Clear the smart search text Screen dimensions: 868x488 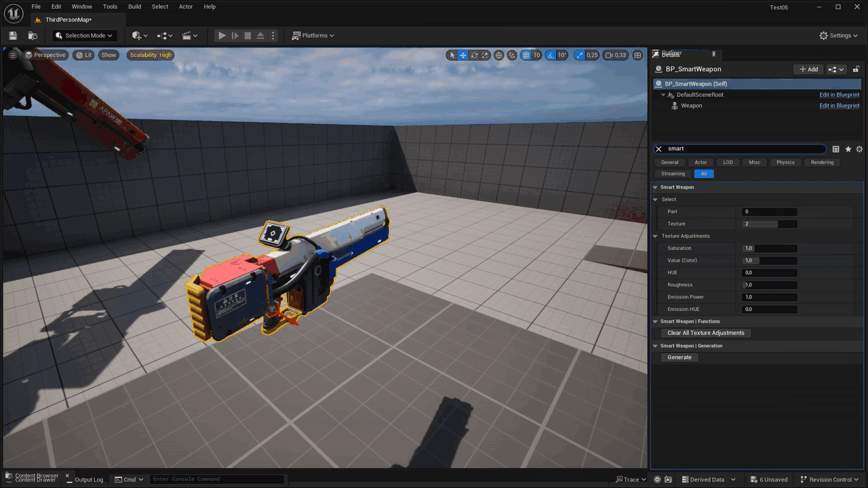point(658,149)
